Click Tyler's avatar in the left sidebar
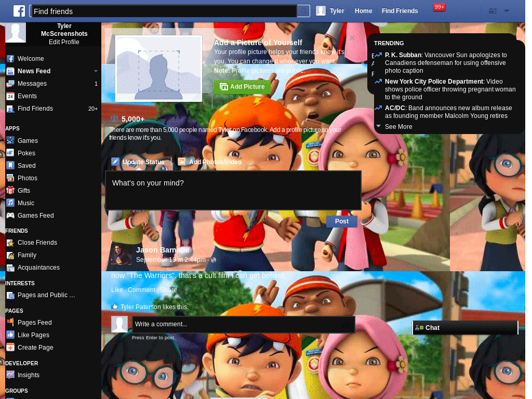 coord(16,33)
